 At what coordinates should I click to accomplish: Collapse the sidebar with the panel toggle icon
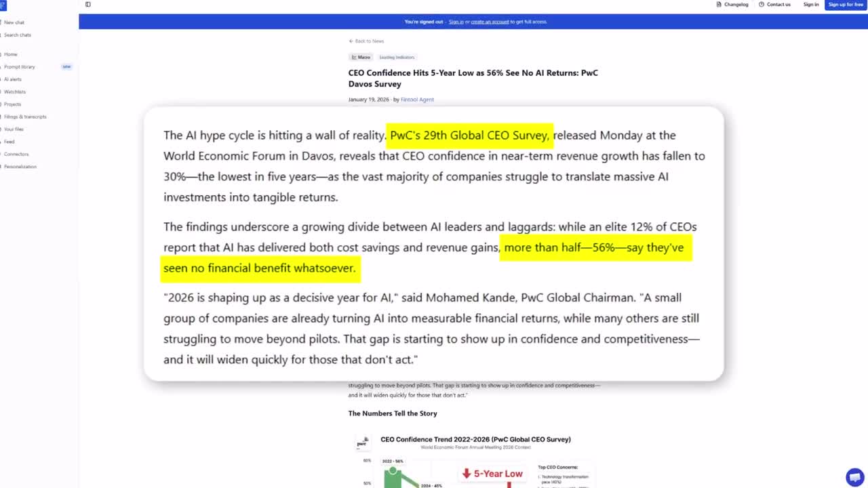pyautogui.click(x=88, y=5)
